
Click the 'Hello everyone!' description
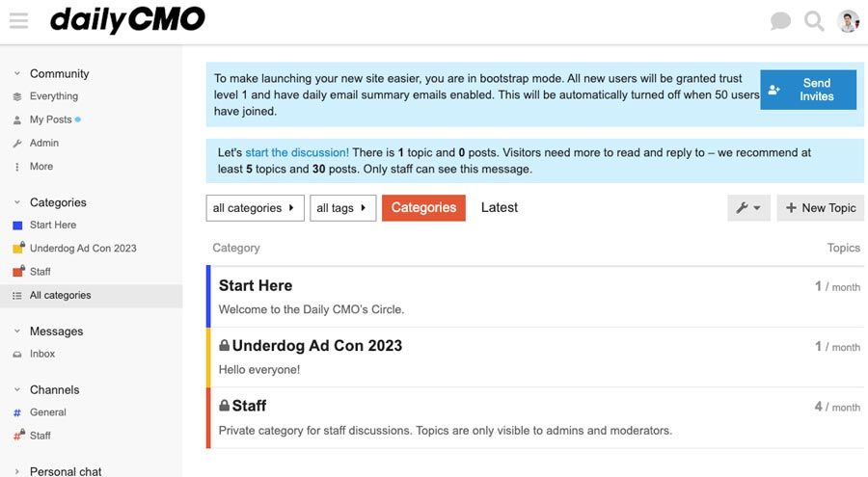click(x=259, y=370)
